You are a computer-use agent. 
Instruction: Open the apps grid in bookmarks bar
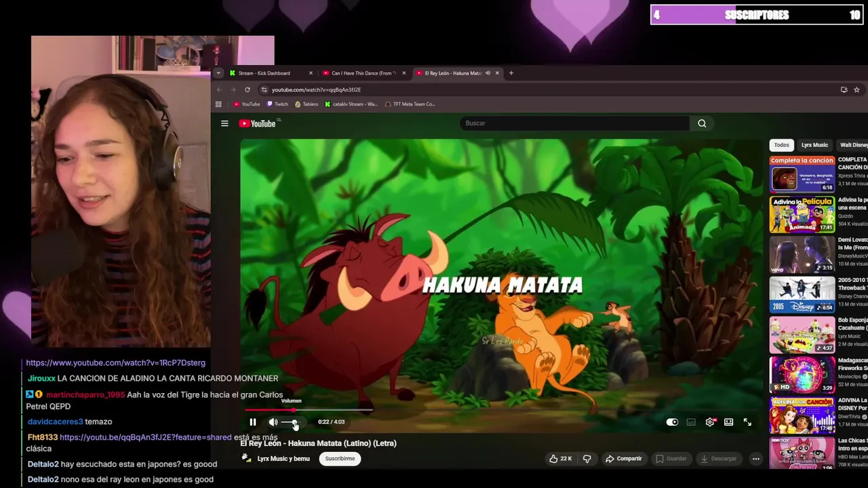218,104
